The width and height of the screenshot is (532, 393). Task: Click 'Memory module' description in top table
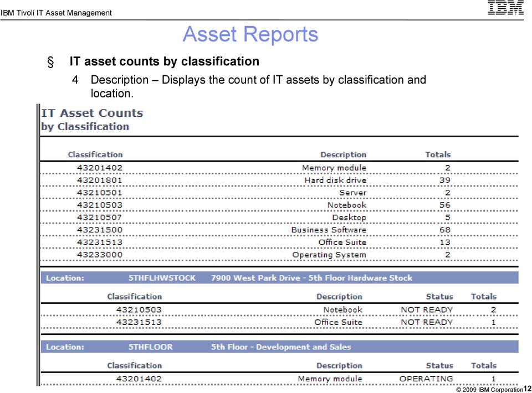pyautogui.click(x=334, y=168)
